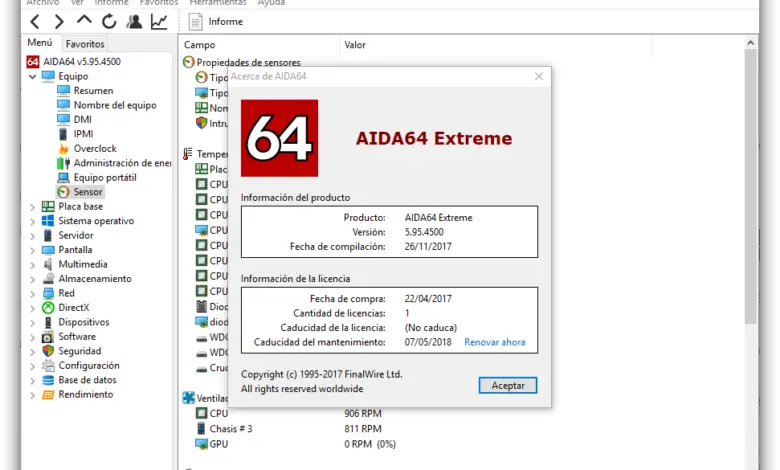Select Propiedades de sensores group row
780x470 pixels.
242,62
